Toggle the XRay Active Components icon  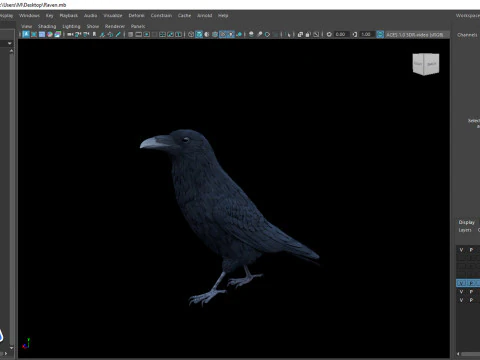click(x=308, y=34)
